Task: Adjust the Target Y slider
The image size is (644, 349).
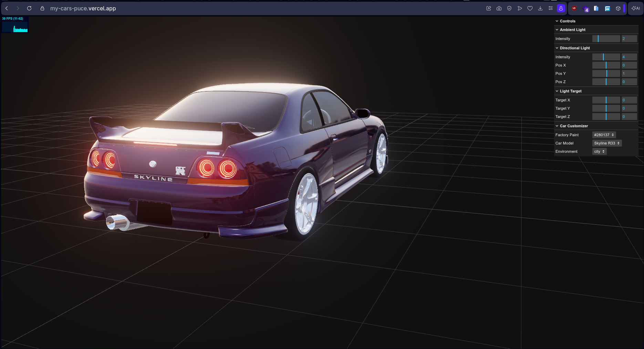Action: click(606, 108)
